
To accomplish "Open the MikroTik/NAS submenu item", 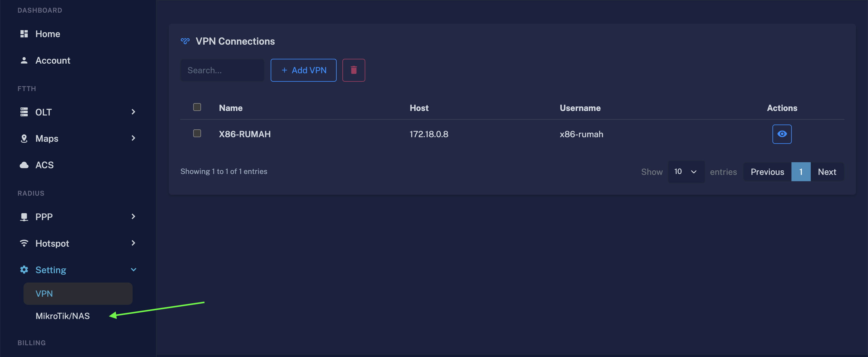I will [63, 316].
